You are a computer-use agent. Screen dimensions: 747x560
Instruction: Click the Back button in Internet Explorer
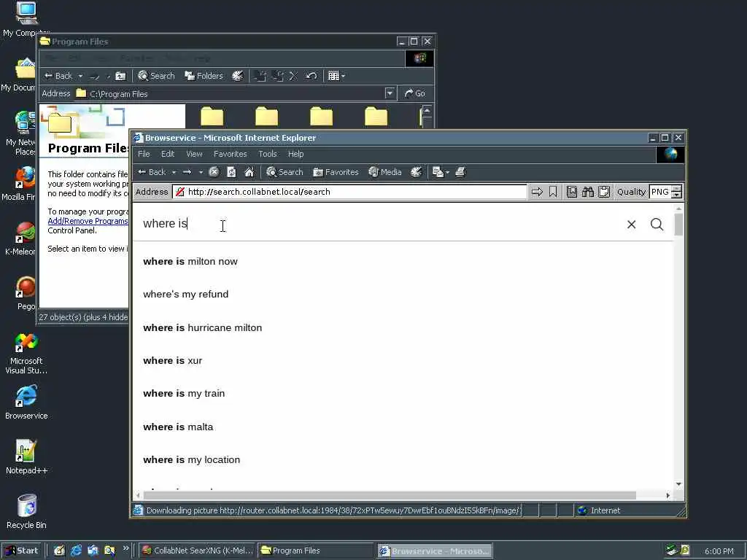tap(152, 172)
